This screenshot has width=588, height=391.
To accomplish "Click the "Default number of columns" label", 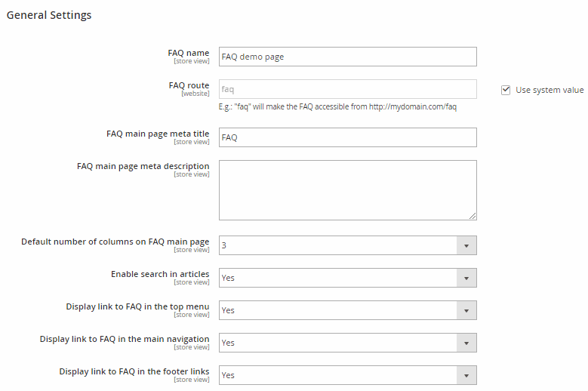I will click(x=115, y=242).
